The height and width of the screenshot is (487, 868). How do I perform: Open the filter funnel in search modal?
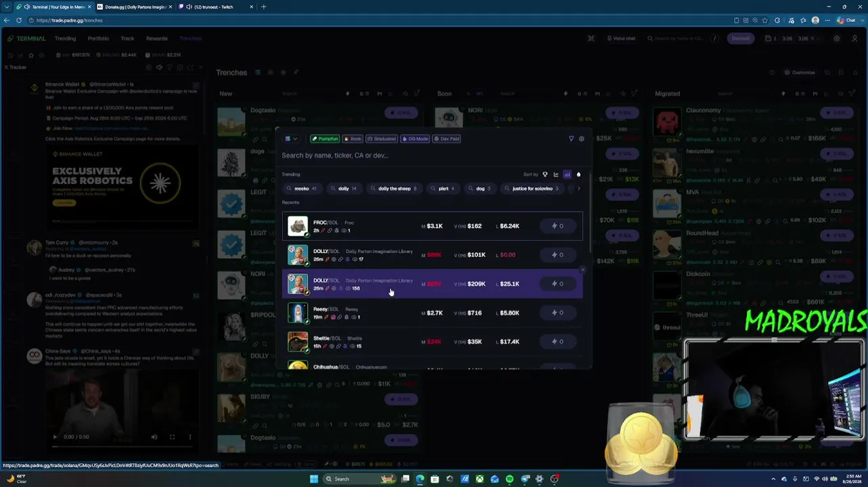571,139
